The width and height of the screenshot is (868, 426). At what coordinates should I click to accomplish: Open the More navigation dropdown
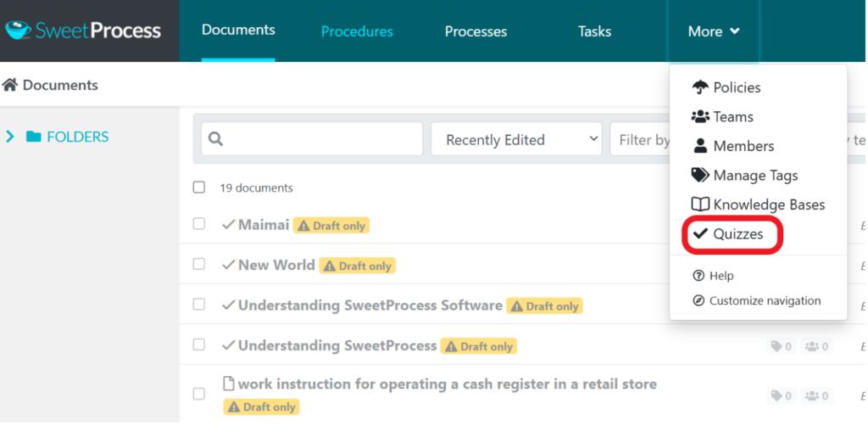pos(714,31)
